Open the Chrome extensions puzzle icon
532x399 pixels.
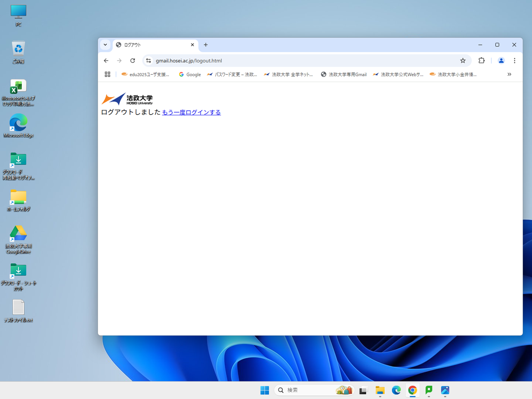(x=481, y=61)
